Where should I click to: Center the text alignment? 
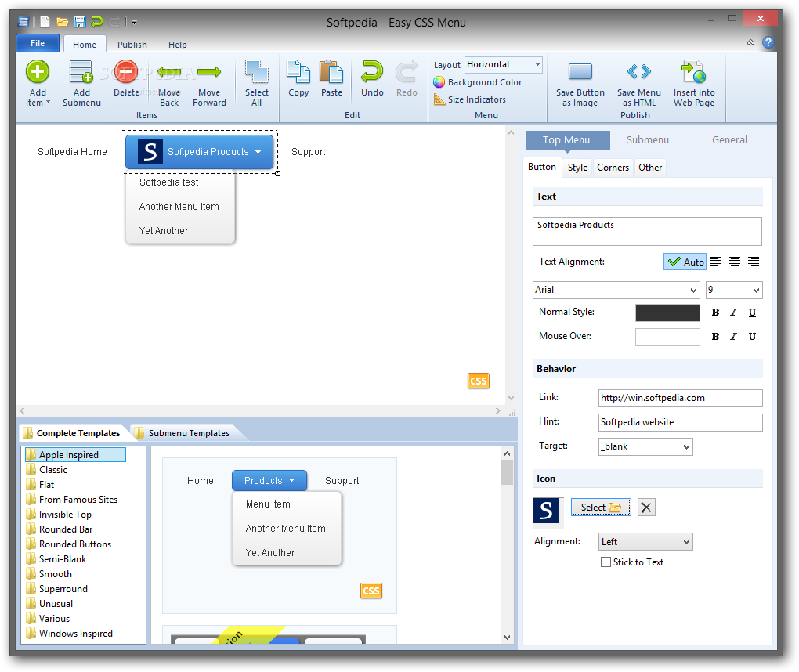734,262
